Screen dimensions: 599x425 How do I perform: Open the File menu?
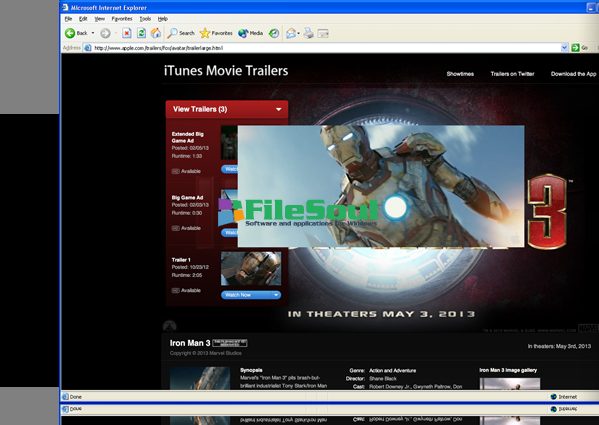tap(68, 19)
